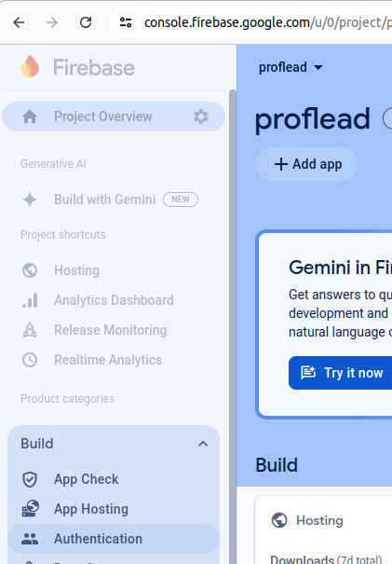Image resolution: width=392 pixels, height=564 pixels.
Task: Click the home icon in Project Overview
Action: [x=30, y=117]
